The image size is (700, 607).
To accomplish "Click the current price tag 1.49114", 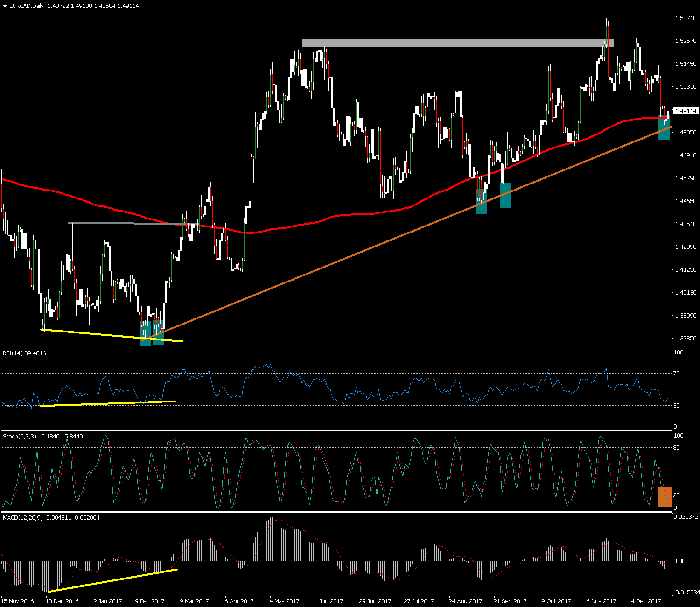I will coord(686,111).
